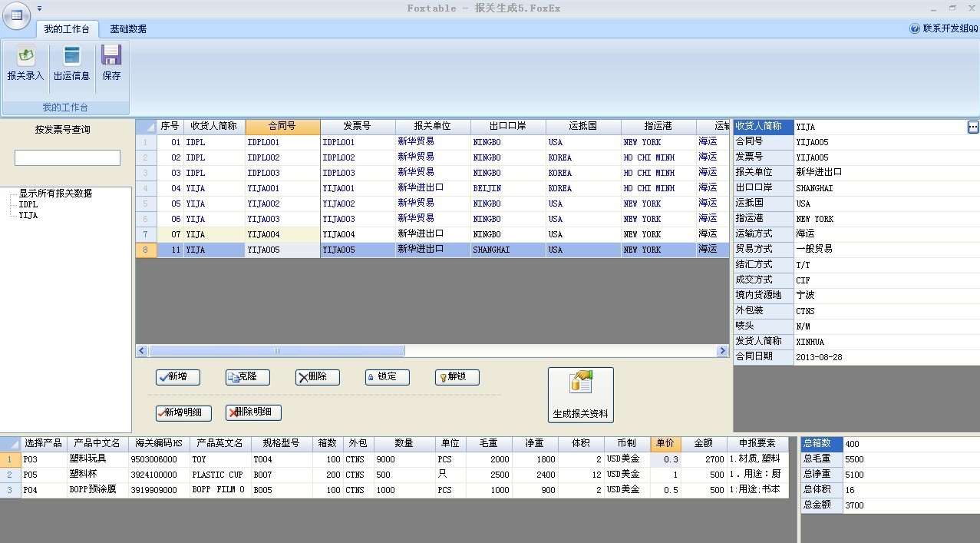Screen dimensions: 980x543
Task: Click the 合同日期 value 2013-08-28
Action: click(x=886, y=357)
